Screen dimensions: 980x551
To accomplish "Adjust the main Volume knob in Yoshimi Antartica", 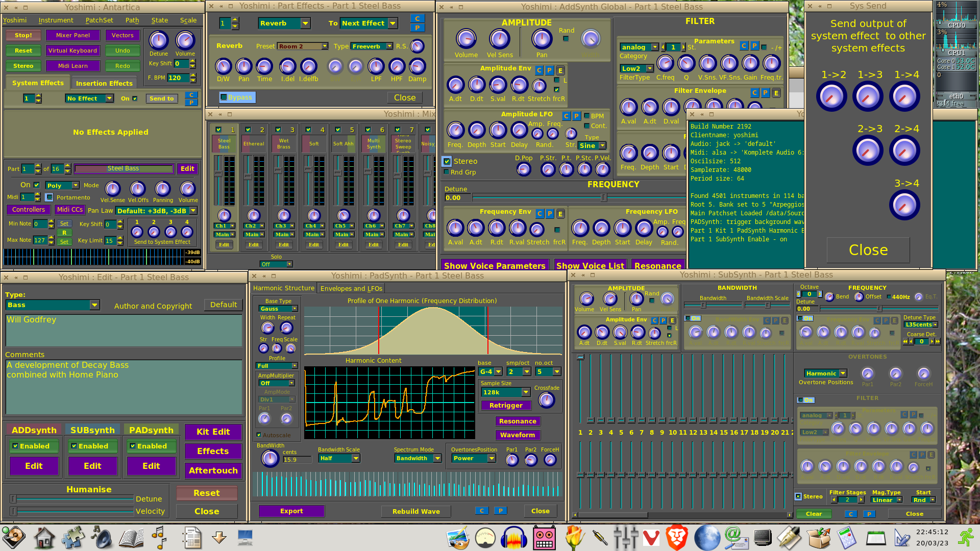I will [185, 40].
